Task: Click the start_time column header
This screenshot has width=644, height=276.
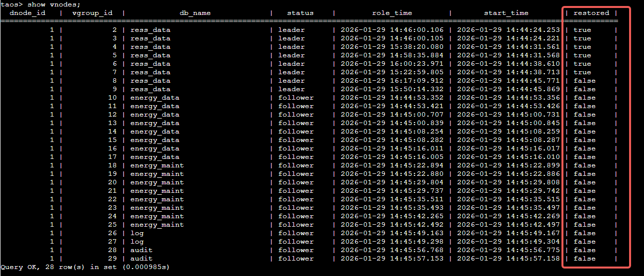Action: pyautogui.click(x=506, y=13)
